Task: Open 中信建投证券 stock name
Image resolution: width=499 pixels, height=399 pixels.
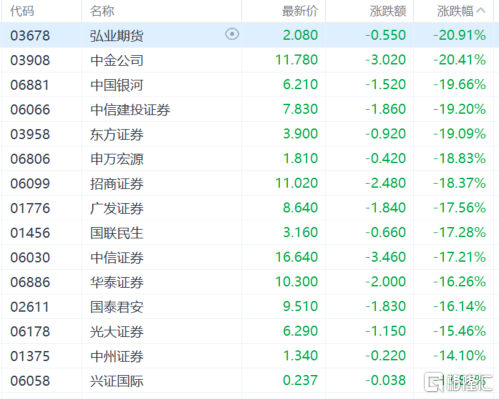Action: pos(130,110)
